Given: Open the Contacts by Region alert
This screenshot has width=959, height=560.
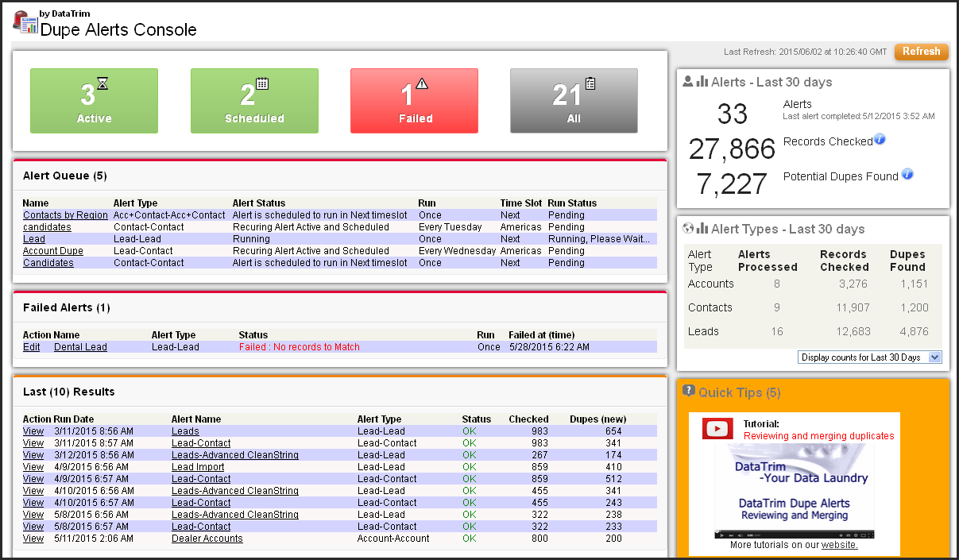Looking at the screenshot, I should click(65, 215).
